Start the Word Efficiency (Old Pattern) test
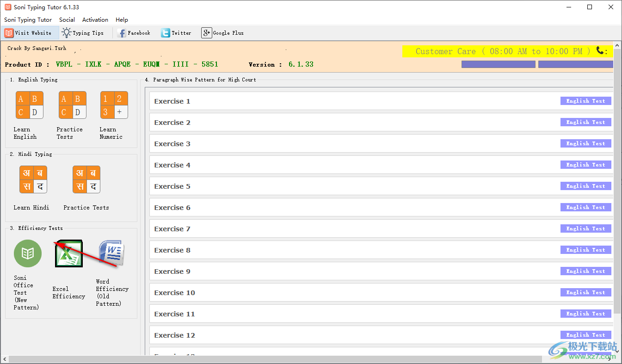The height and width of the screenshot is (364, 622). point(111,253)
